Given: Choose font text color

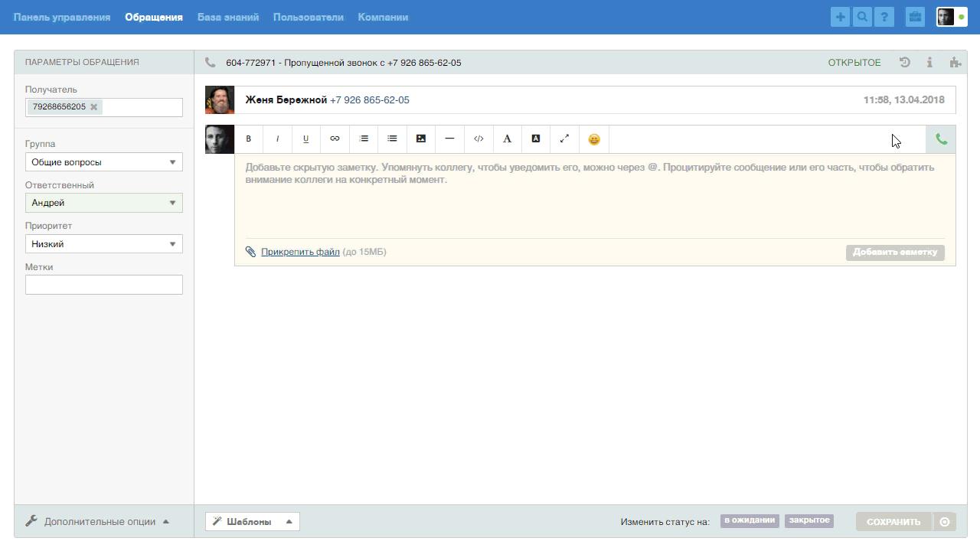Looking at the screenshot, I should [x=507, y=139].
